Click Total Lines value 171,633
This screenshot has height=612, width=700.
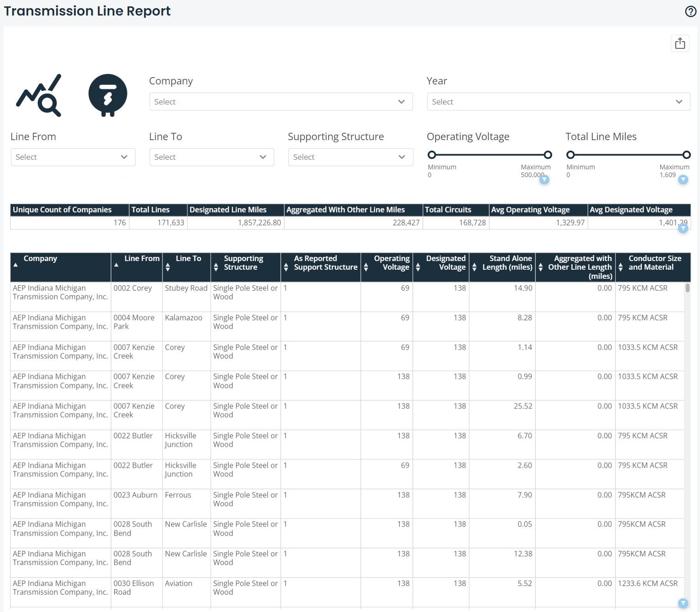171,223
